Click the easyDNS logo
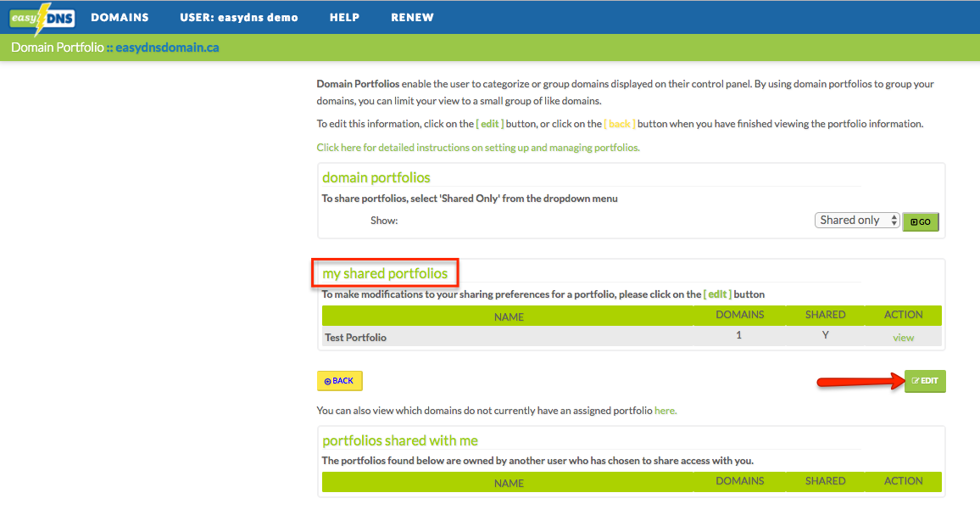980x532 pixels. click(42, 18)
